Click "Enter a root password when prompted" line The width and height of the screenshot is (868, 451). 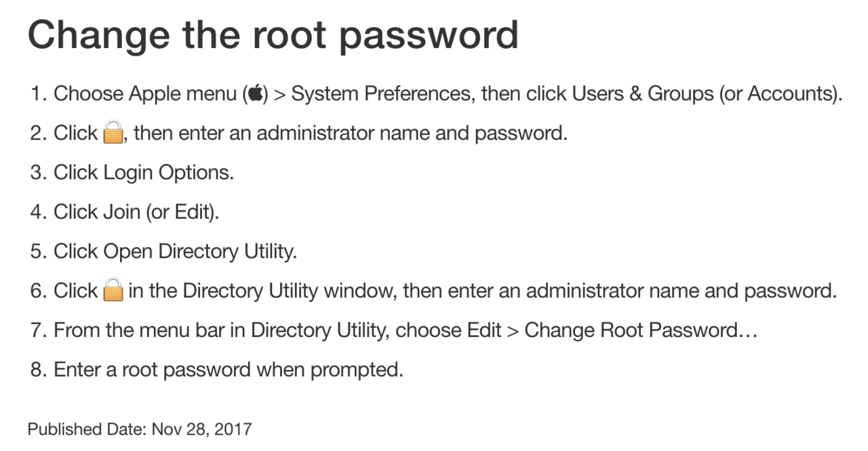point(229,370)
